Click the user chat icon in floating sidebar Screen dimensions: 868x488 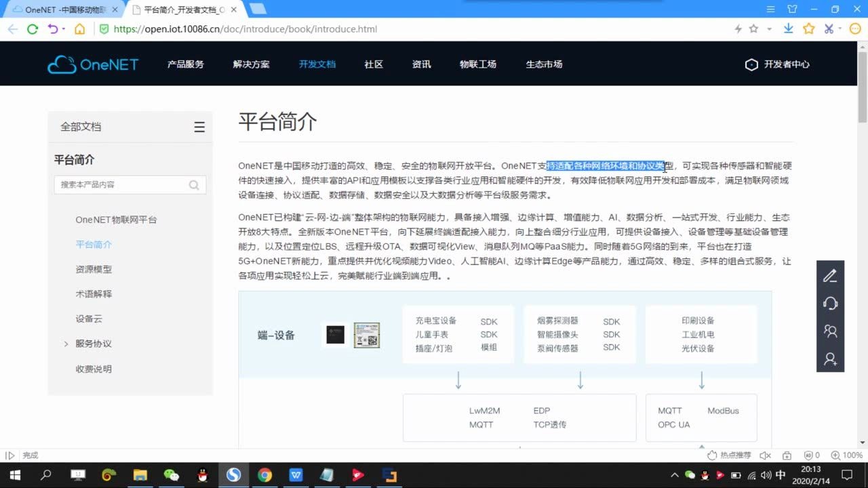[830, 331]
